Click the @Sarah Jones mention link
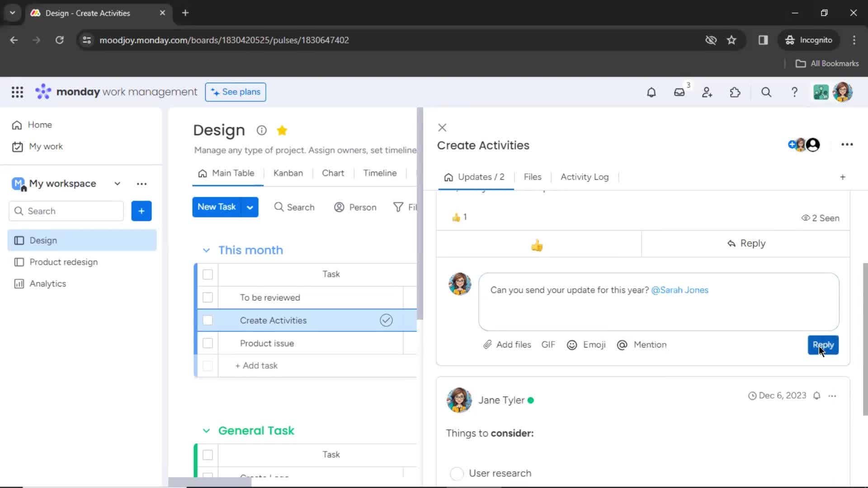Viewport: 868px width, 488px height. click(679, 290)
